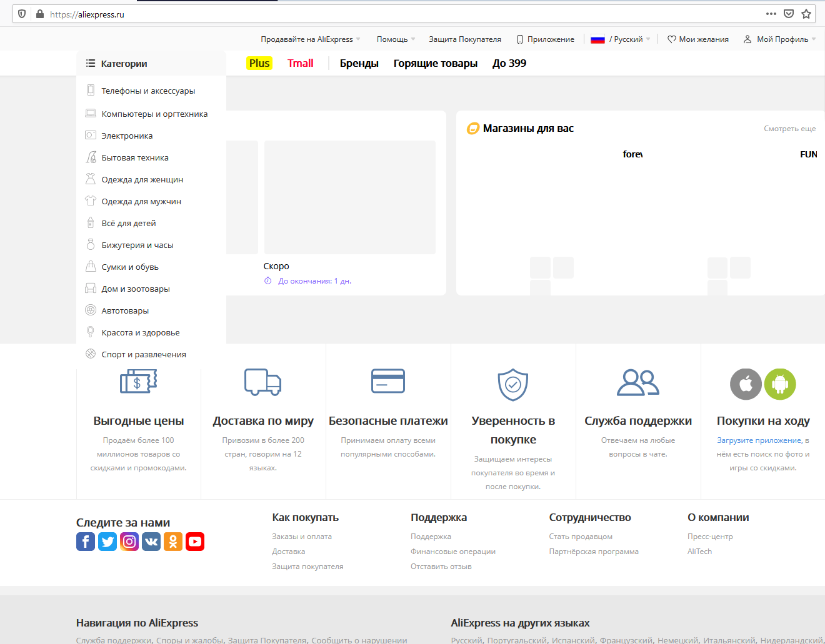The width and height of the screenshot is (825, 644).
Task: Click the profile person icon
Action: (747, 39)
